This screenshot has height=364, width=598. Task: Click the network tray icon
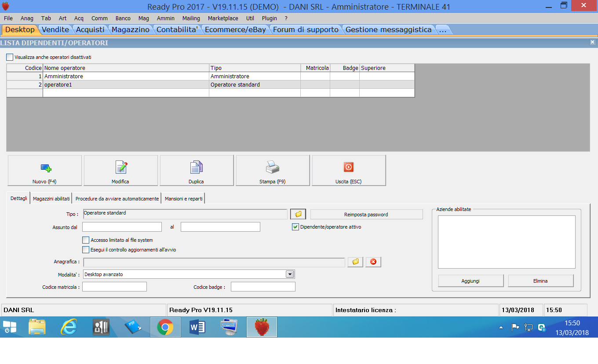(529, 328)
